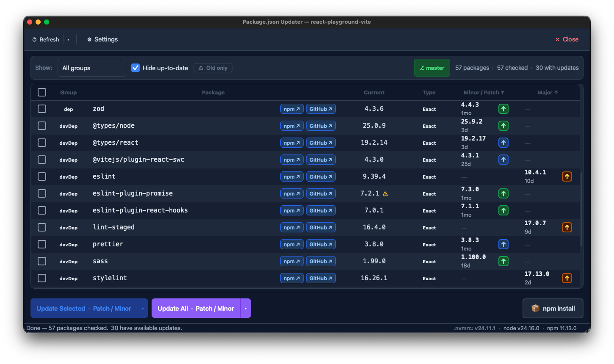Image resolution: width=614 pixels, height=364 pixels.
Task: Sort by Major column header
Action: click(x=548, y=92)
